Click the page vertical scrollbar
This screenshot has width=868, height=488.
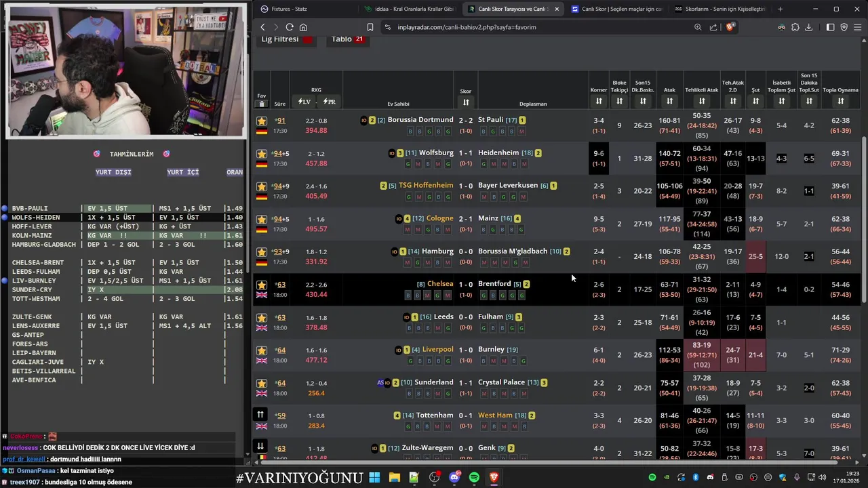(x=864, y=220)
